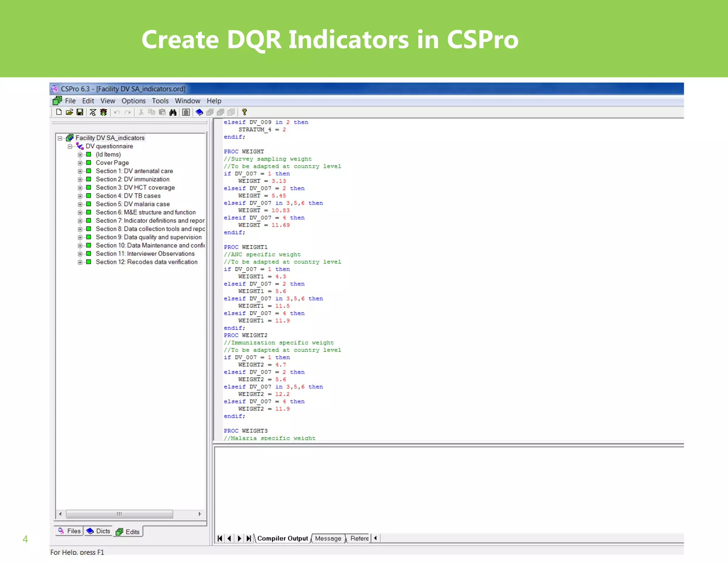Click the Copy icon in toolbar
Image resolution: width=728 pixels, height=562 pixels.
click(x=152, y=112)
